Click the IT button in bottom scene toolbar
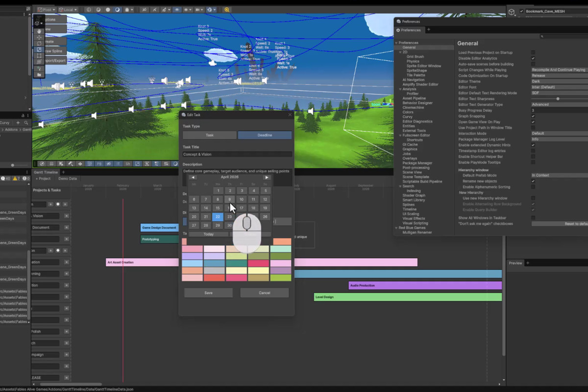 click(118, 164)
